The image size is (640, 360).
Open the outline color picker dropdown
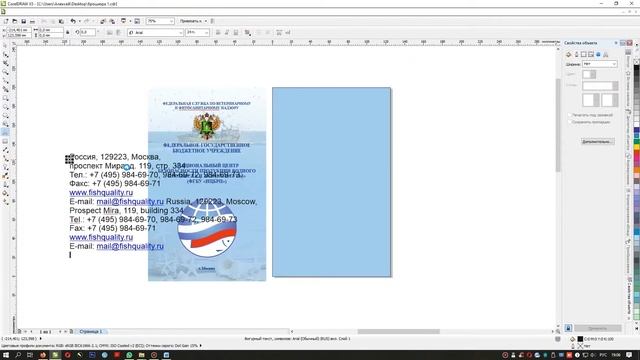(589, 74)
